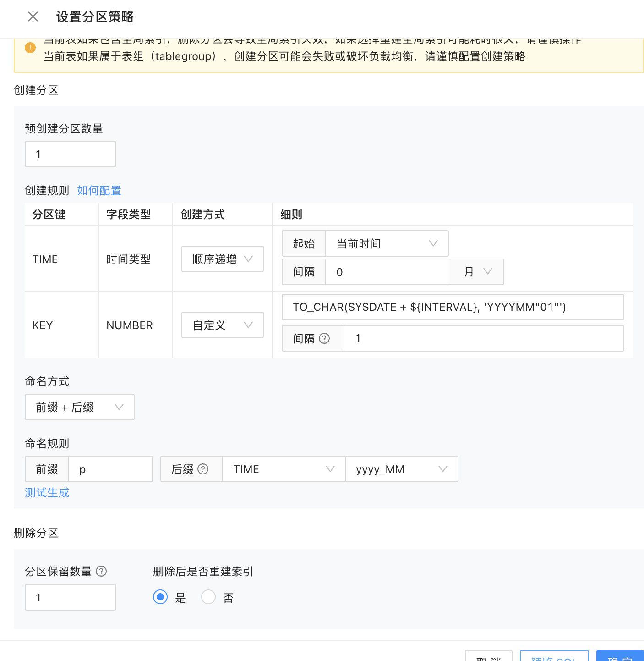The width and height of the screenshot is (644, 661).
Task: Expand the 前缀 + 后缀 naming method dropdown
Action: pos(80,407)
